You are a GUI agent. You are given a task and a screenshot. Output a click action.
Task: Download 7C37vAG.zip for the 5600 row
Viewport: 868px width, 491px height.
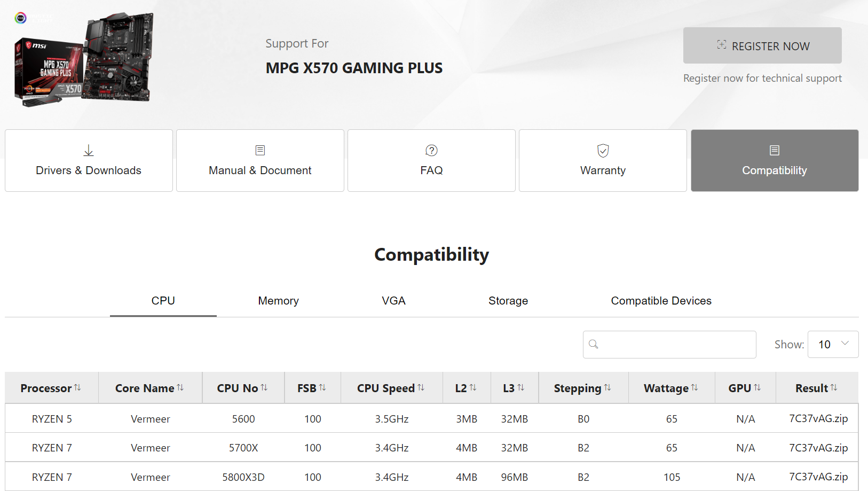(x=818, y=418)
